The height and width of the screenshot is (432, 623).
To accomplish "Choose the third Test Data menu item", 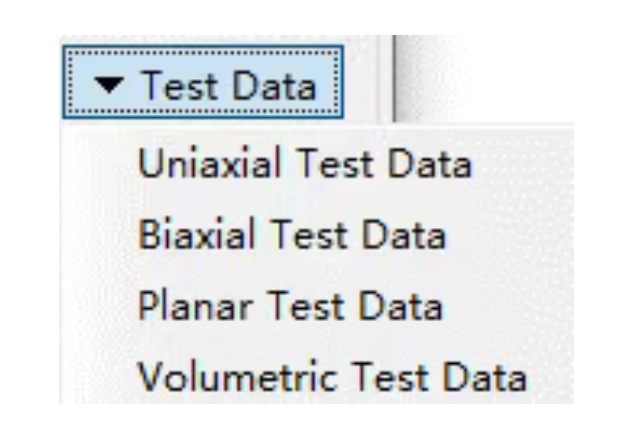I will pyautogui.click(x=289, y=307).
